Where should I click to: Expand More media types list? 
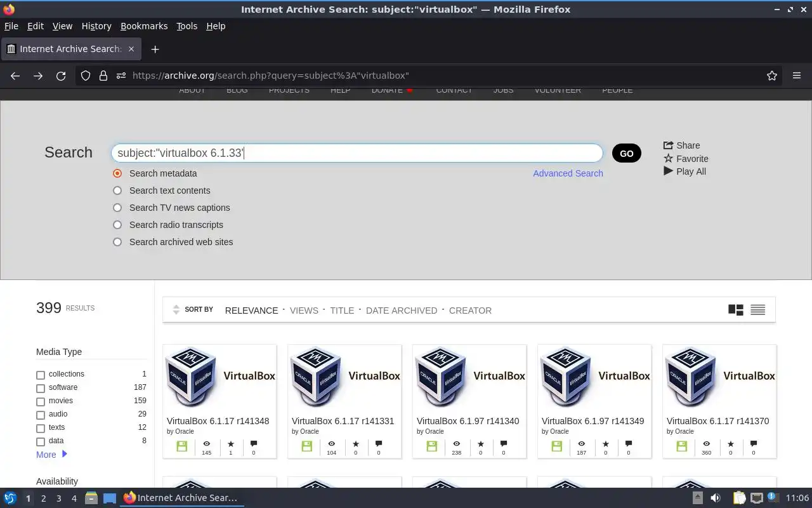coord(52,455)
